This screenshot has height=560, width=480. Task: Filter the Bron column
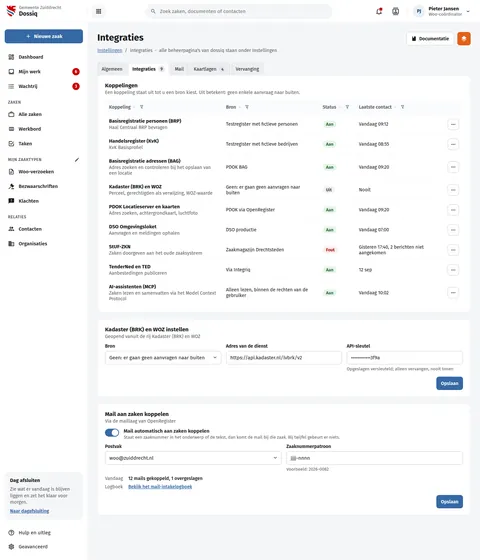tap(247, 107)
